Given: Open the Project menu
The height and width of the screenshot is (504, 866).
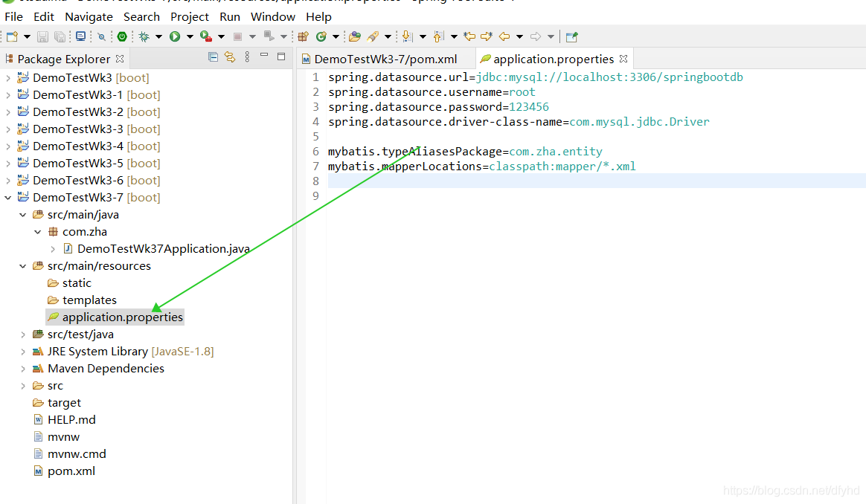Looking at the screenshot, I should click(x=190, y=17).
